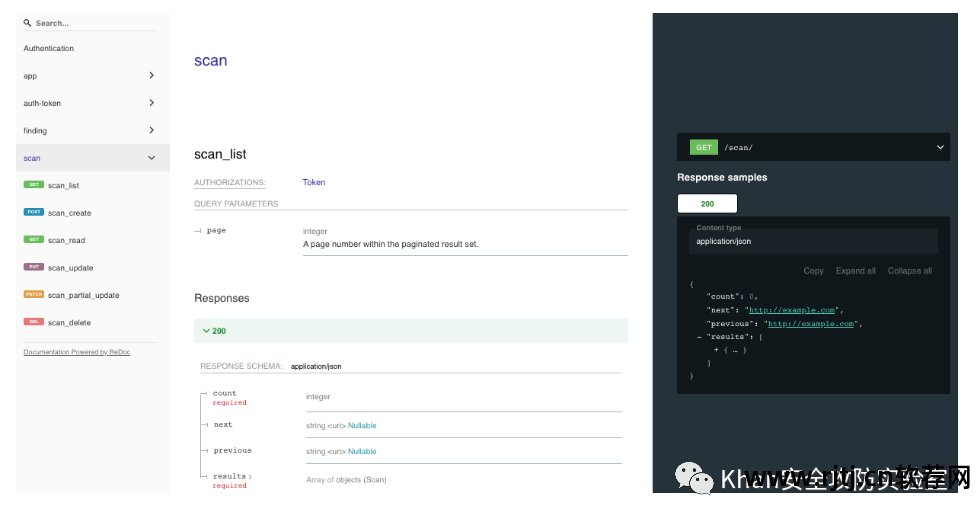Follow the Documentation Powered by ReDoc link

click(x=77, y=352)
